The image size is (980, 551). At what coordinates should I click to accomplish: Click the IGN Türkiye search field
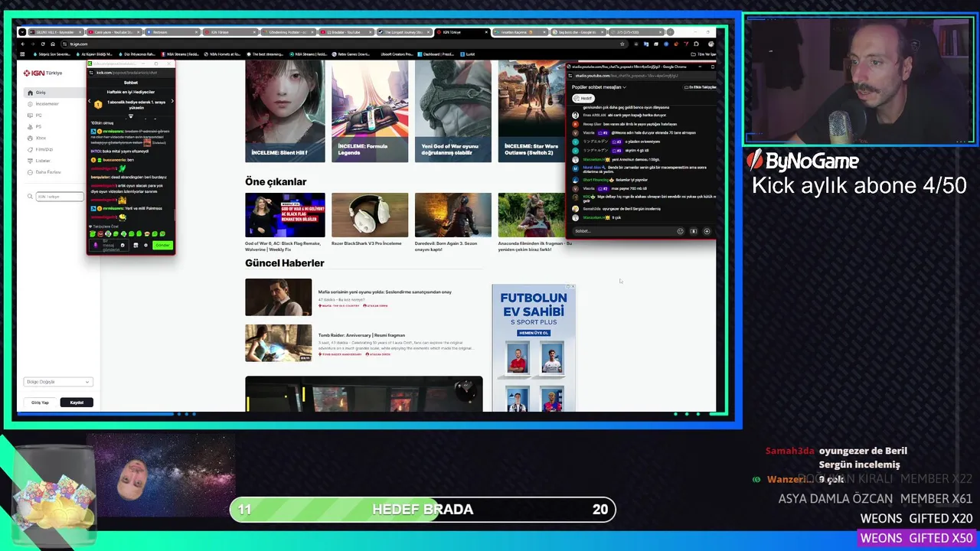coord(60,197)
